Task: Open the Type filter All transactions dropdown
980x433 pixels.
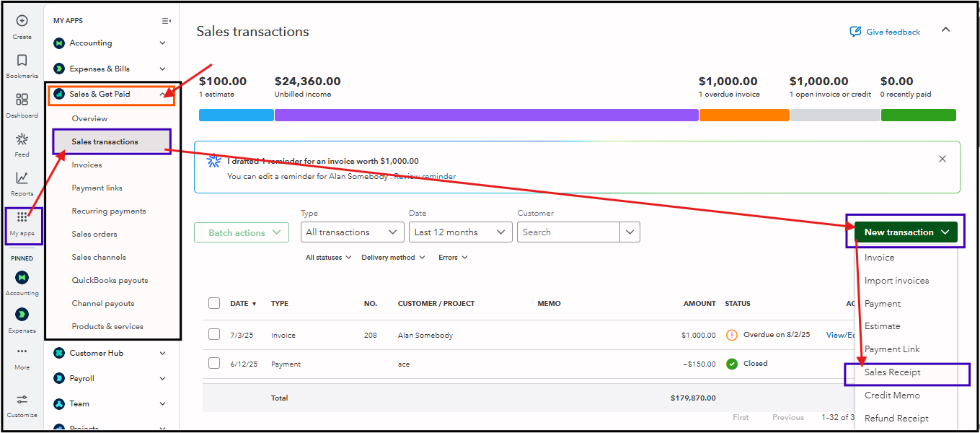Action: 352,232
